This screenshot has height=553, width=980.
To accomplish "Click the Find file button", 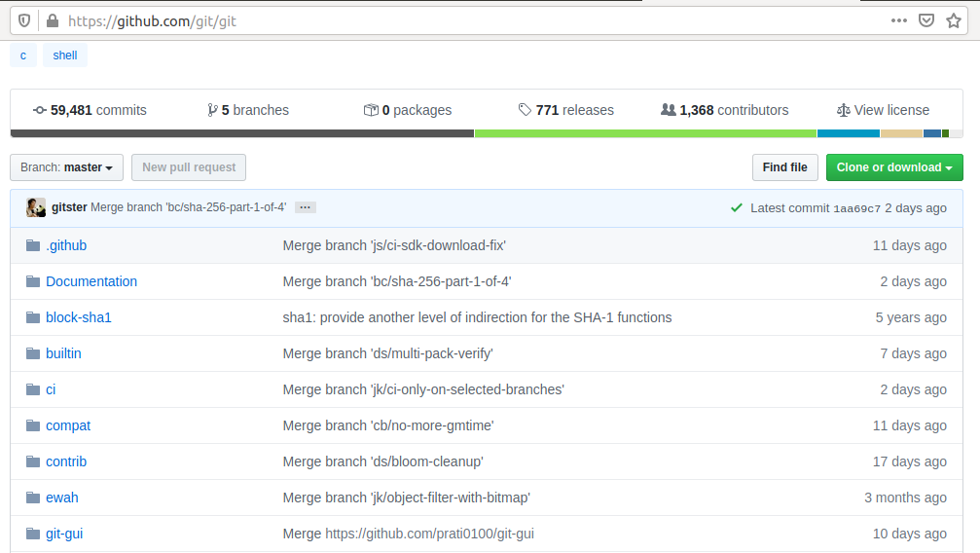I will coord(785,167).
